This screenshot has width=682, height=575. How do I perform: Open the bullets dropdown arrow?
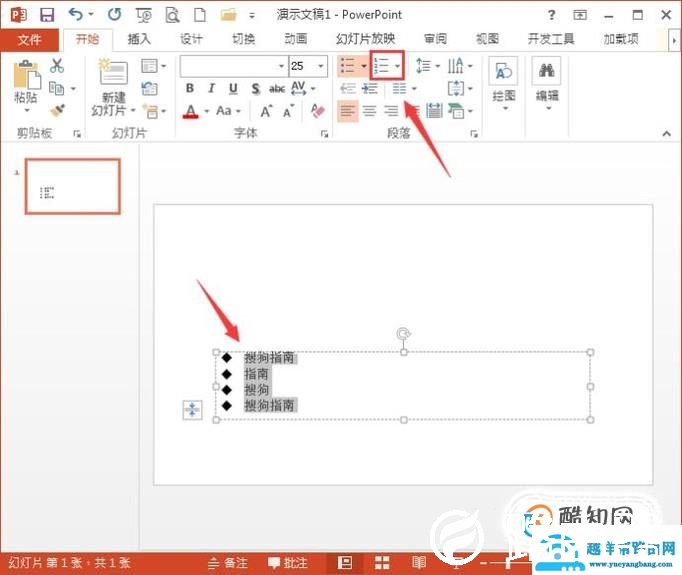tap(364, 66)
